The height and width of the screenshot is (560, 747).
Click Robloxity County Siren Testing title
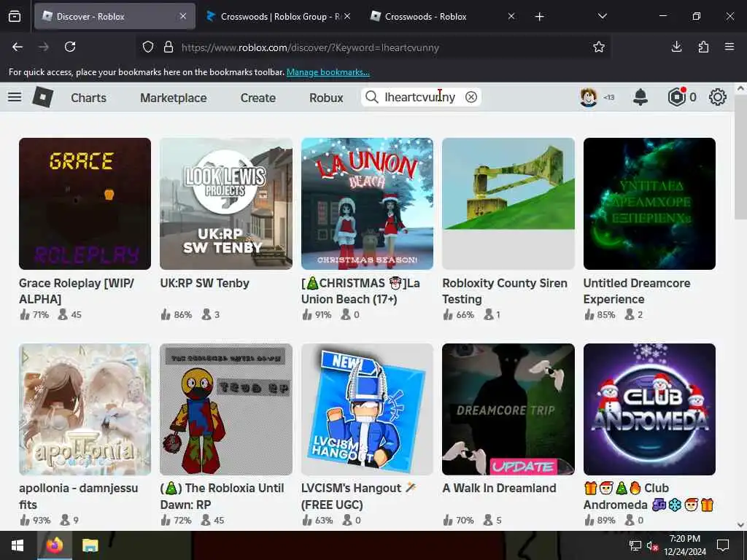point(505,291)
